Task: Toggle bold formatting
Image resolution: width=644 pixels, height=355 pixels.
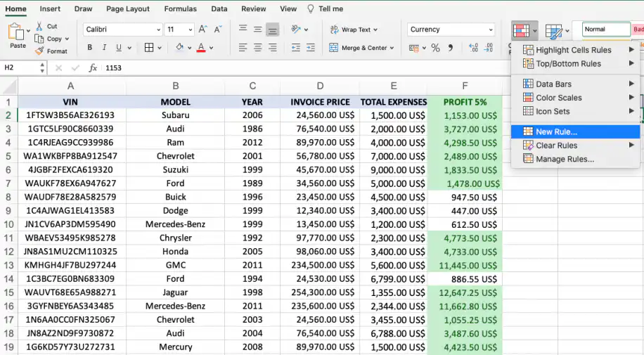Action: click(x=89, y=48)
